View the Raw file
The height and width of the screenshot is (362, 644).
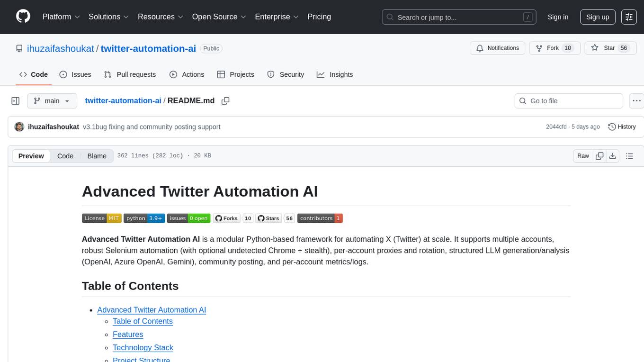583,156
